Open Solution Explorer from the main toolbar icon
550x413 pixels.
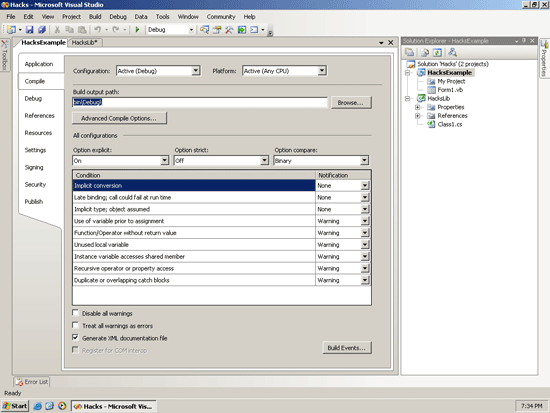(x=204, y=30)
